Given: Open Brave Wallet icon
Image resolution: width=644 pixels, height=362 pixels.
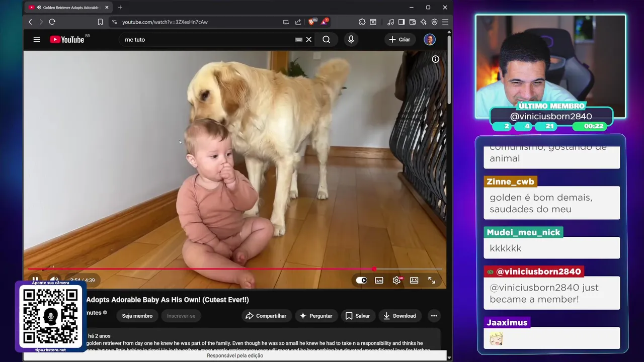Looking at the screenshot, I should click(413, 22).
